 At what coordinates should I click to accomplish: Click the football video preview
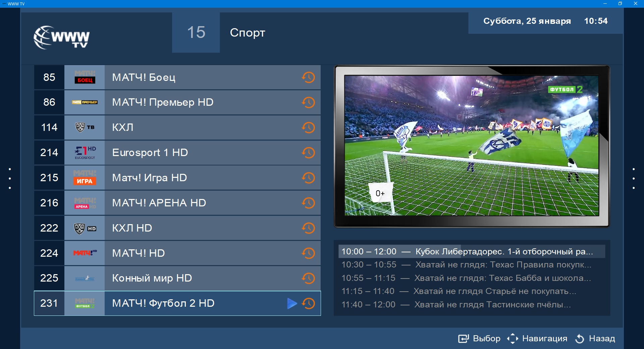pyautogui.click(x=472, y=146)
